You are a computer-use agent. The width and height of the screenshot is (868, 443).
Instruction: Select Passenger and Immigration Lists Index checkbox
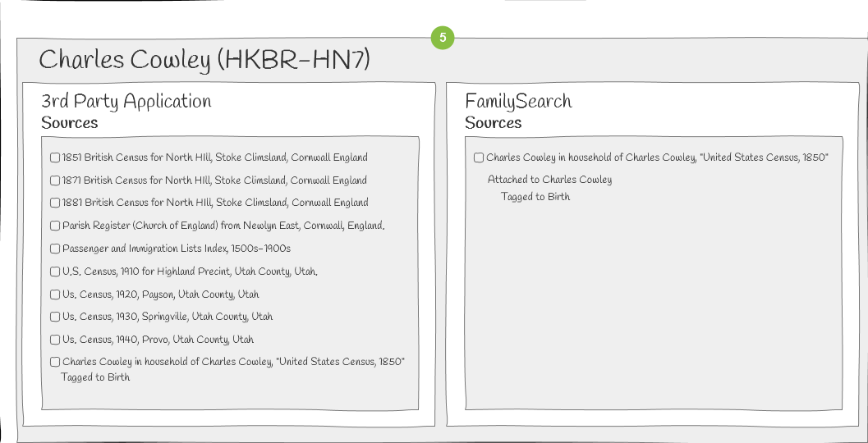[55, 249]
